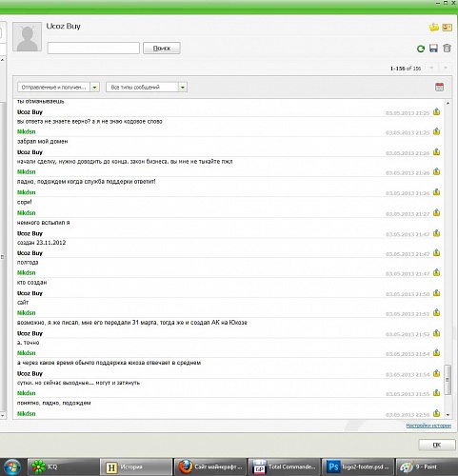Image resolution: width=458 pixels, height=476 pixels.
Task: Click message icon for Nikdsn at 21:54
Action: 437,352
